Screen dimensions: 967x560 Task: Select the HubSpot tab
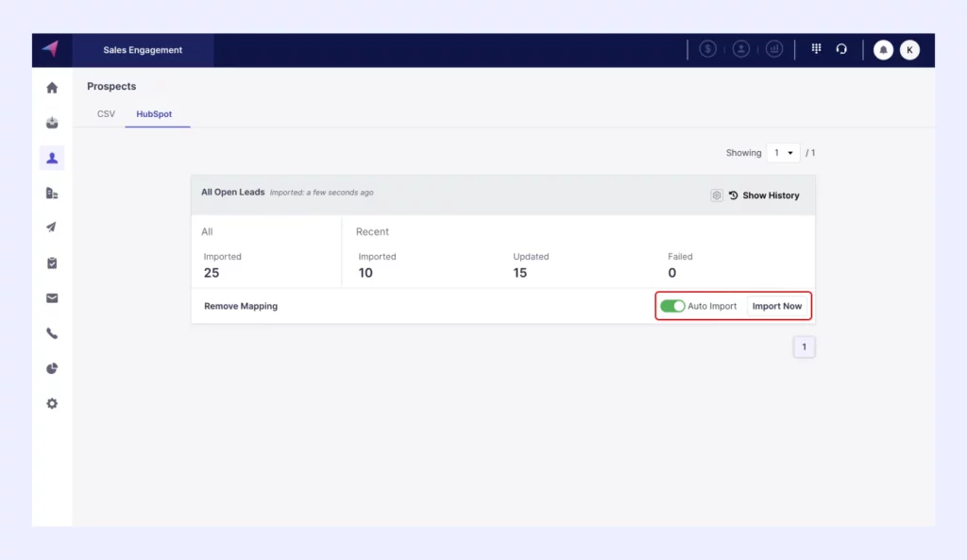point(157,113)
